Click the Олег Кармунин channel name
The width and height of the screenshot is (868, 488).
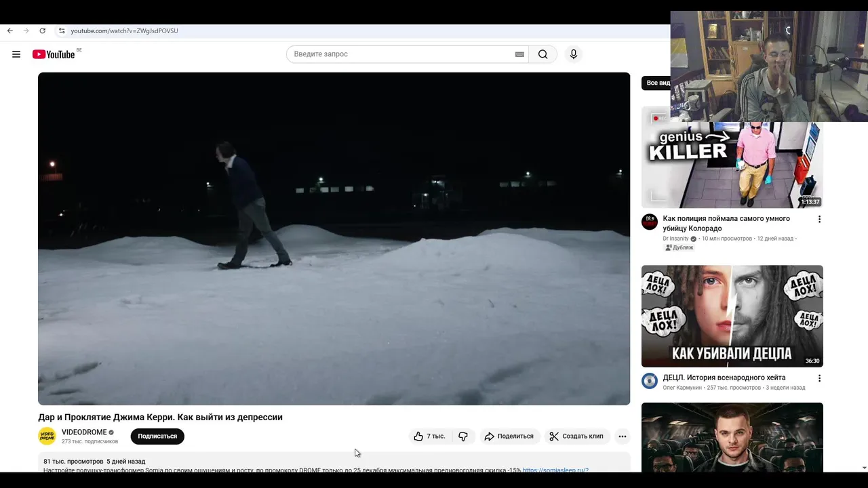[682, 388]
